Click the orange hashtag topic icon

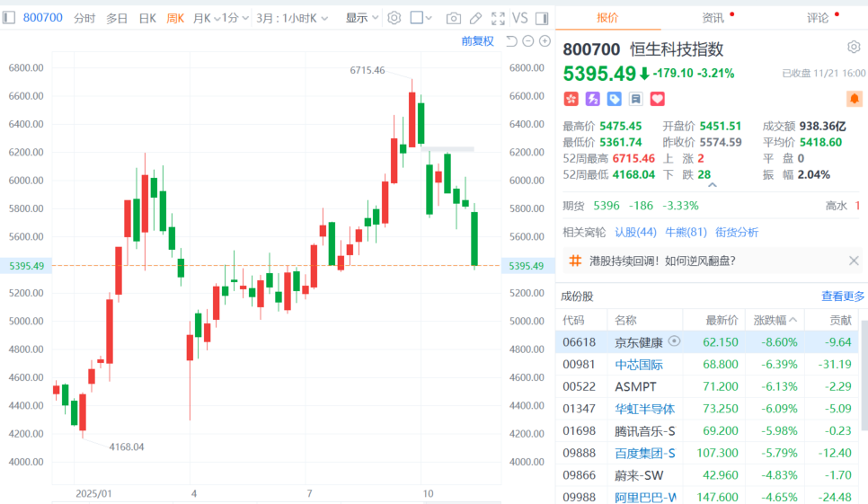(575, 261)
